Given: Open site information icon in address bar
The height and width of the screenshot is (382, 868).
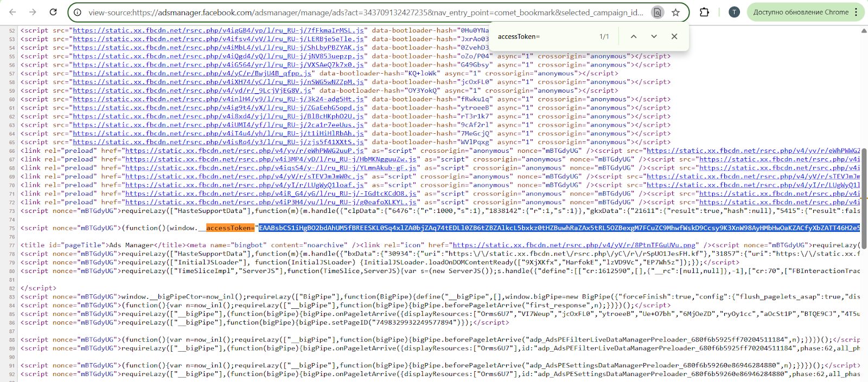Looking at the screenshot, I should coord(78,12).
